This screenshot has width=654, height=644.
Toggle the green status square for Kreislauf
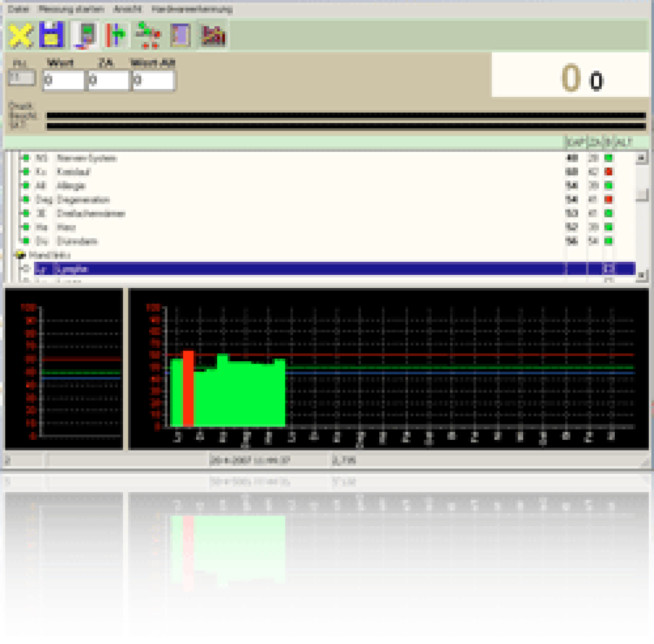click(26, 172)
